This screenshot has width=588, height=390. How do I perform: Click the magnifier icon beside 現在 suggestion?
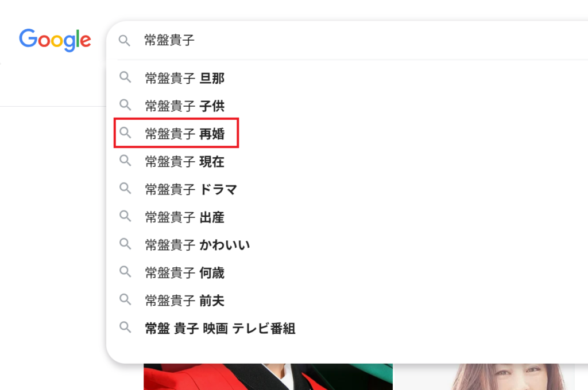[125, 161]
